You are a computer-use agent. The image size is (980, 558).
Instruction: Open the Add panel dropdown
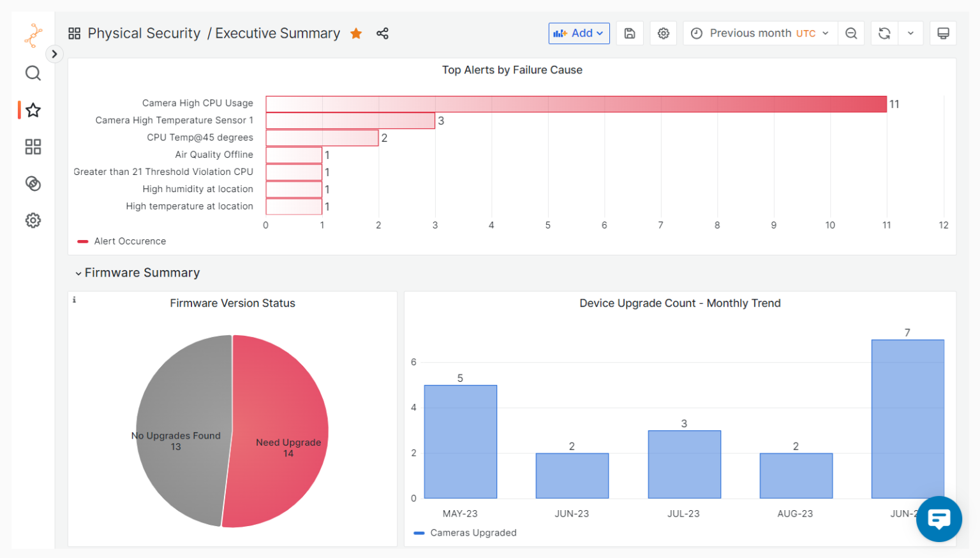coord(579,33)
